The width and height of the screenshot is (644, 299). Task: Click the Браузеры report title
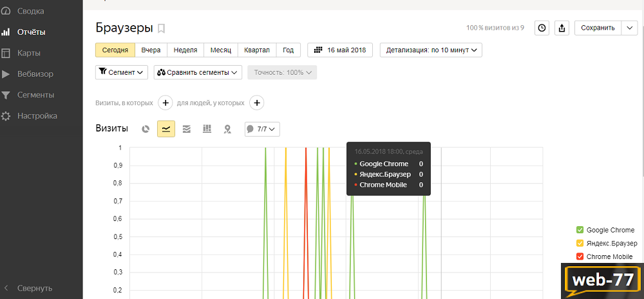click(124, 28)
